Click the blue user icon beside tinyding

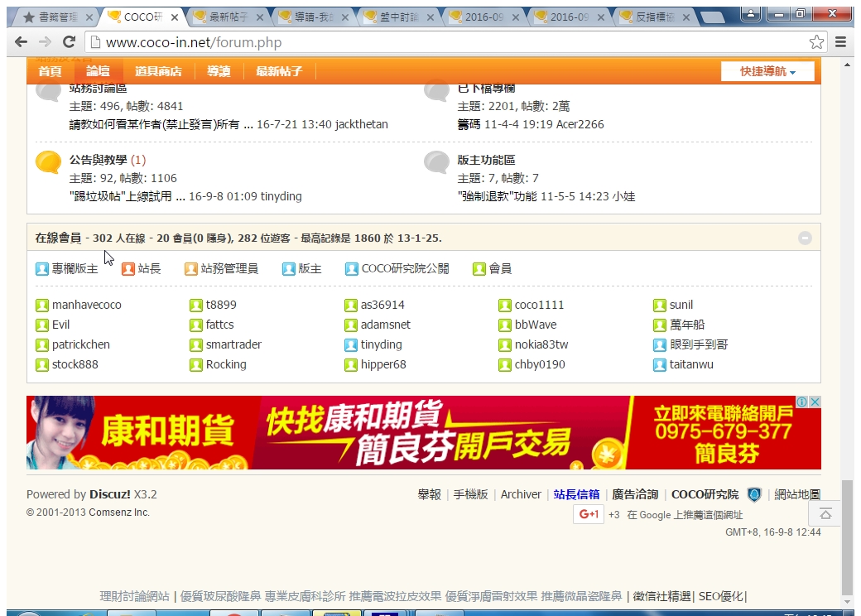click(x=351, y=345)
